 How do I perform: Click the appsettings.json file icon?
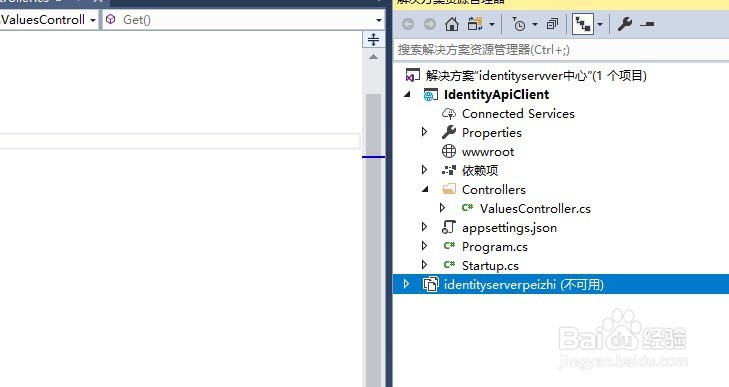(x=449, y=227)
